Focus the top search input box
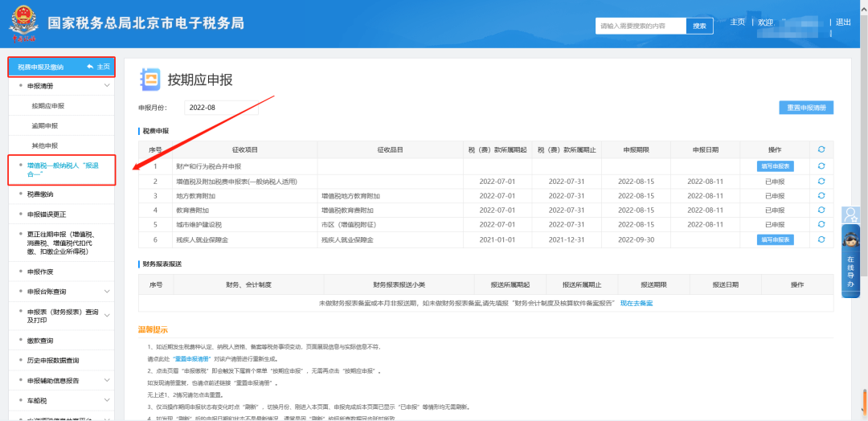This screenshot has width=868, height=421. 641,26
